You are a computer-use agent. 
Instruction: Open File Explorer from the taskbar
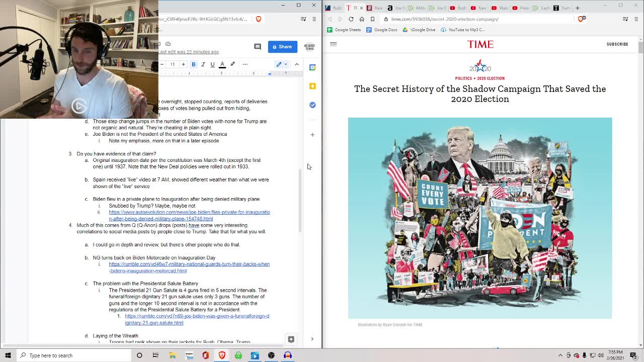[173, 355]
